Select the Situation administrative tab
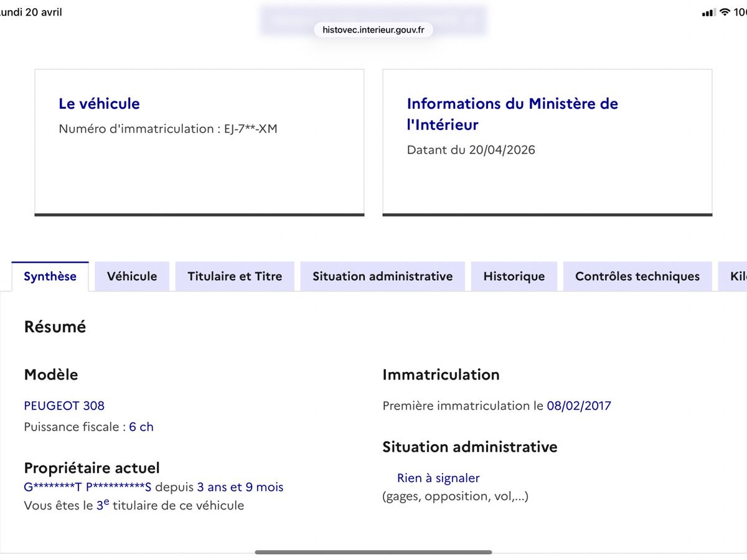 (383, 276)
